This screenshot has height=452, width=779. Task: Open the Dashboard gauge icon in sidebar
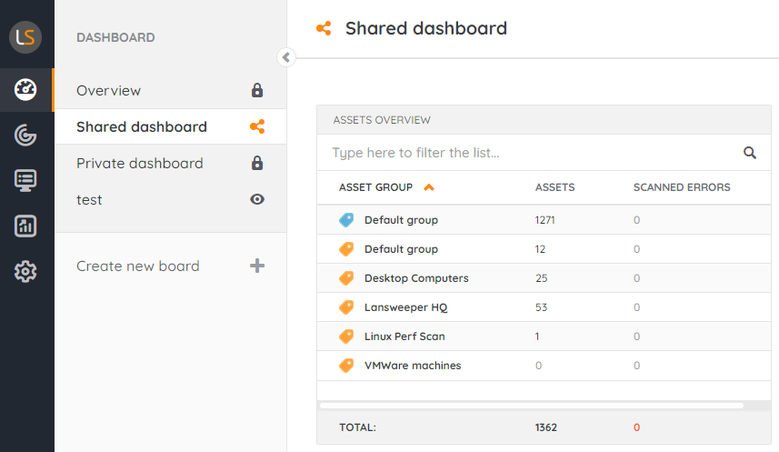25,89
